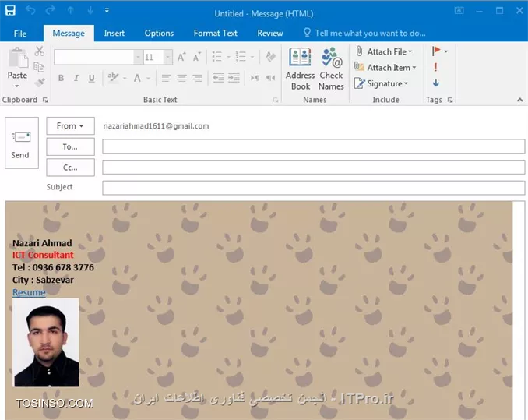Open the File menu
Screen dimensions: 528x420
20,34
